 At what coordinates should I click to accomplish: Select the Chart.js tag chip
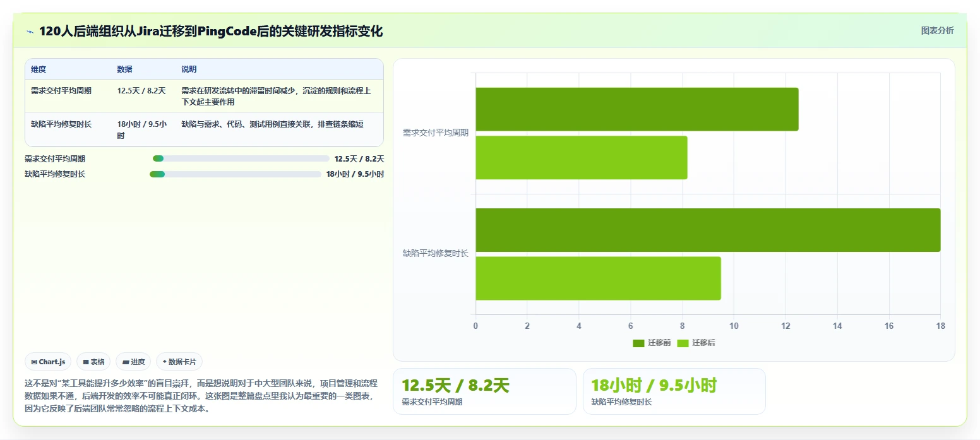(x=49, y=362)
